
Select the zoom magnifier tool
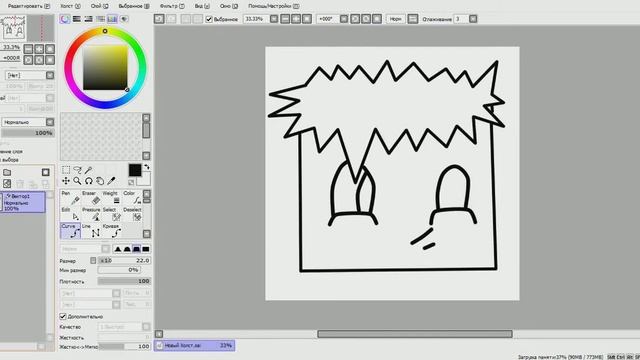[x=77, y=181]
